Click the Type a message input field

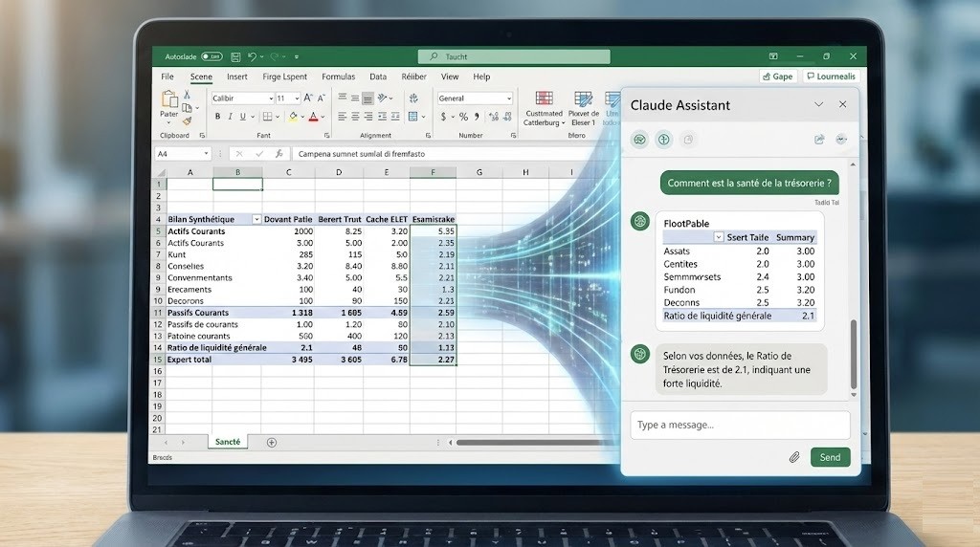point(740,425)
